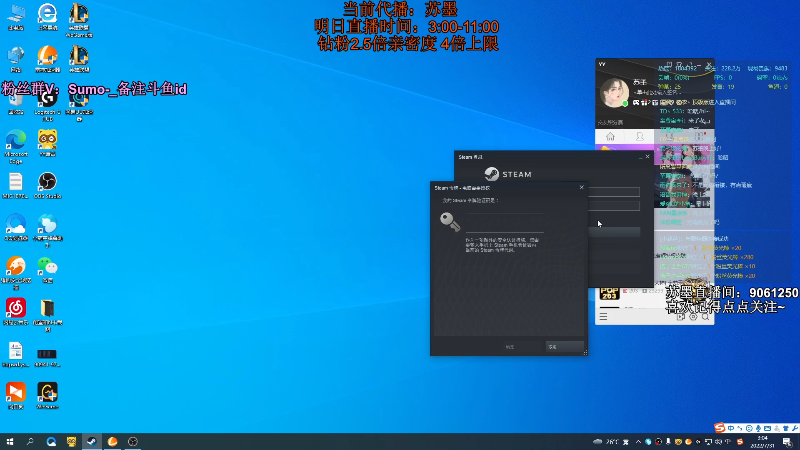Expand the system tray hidden icons chevron
Viewport: 800px width, 450px height.
(x=638, y=442)
